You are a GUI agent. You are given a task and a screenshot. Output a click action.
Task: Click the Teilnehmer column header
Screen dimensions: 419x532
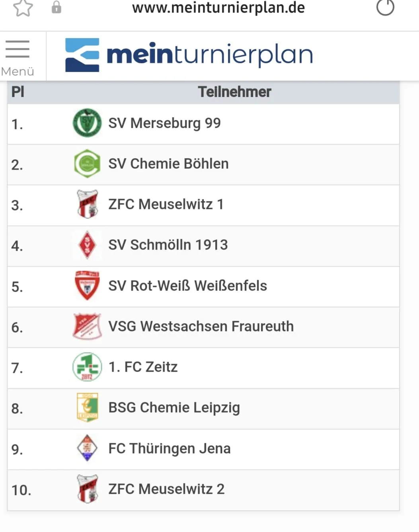[x=234, y=92]
